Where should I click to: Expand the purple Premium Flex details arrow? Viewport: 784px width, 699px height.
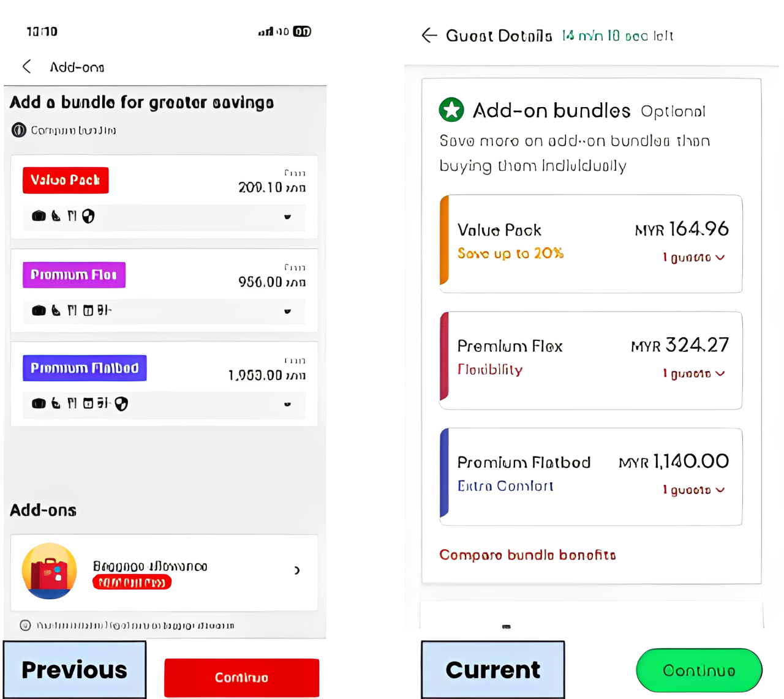(287, 311)
